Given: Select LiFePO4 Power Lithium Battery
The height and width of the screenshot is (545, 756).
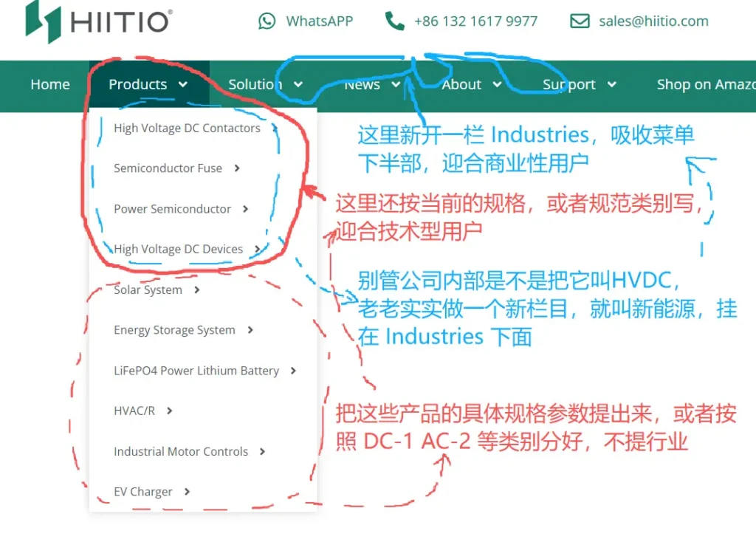Looking at the screenshot, I should click(x=196, y=371).
